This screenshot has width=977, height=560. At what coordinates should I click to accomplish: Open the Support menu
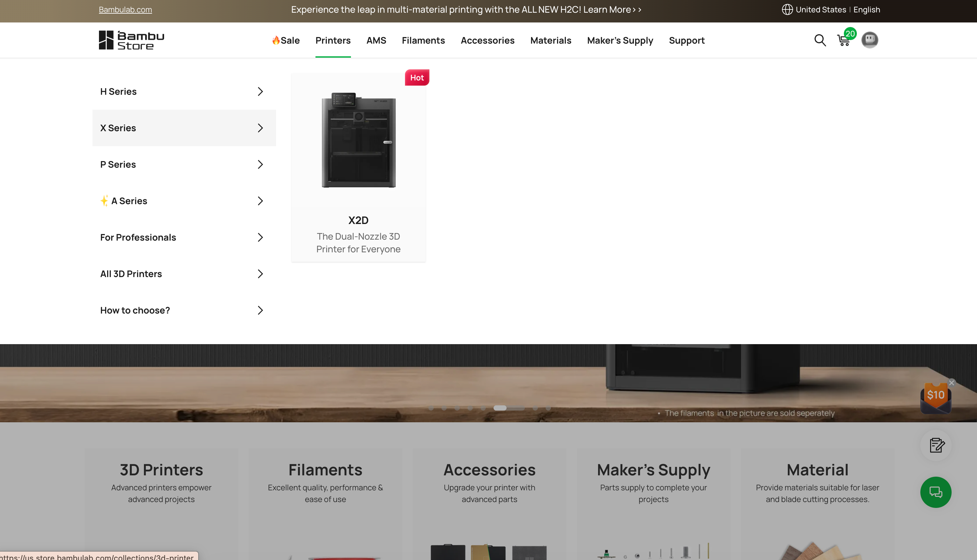coord(687,40)
